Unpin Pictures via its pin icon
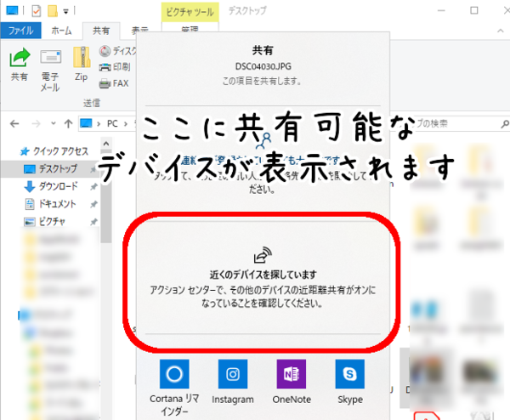This screenshot has height=420, width=510. pos(93,222)
